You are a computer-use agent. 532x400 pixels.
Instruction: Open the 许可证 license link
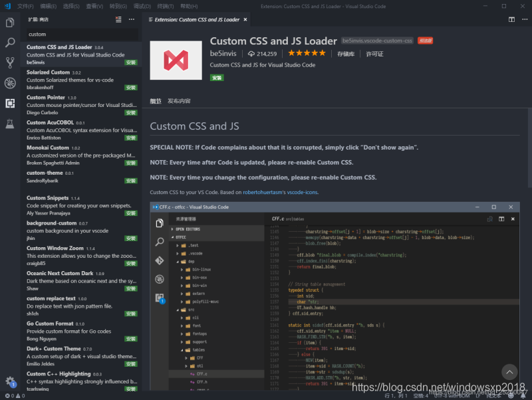coord(374,54)
